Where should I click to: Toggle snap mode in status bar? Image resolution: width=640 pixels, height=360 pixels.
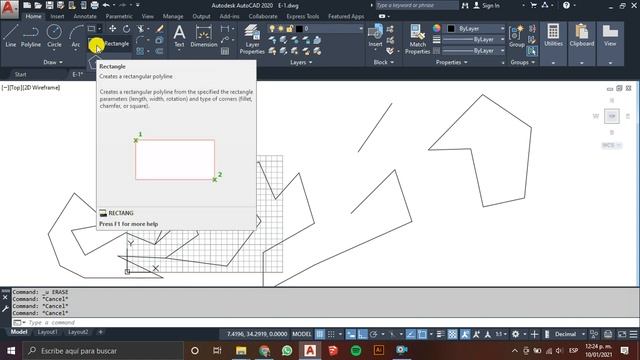(x=331, y=334)
